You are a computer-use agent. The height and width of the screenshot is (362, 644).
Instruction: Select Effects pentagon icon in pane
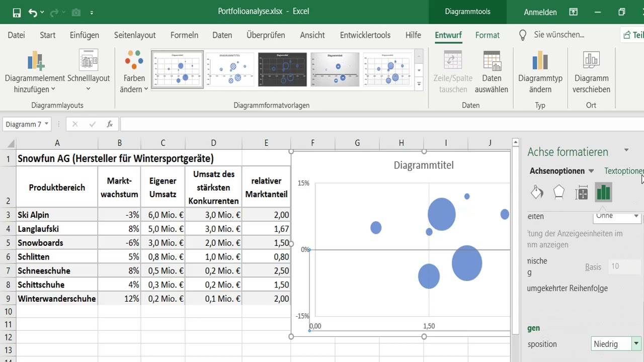pos(559,193)
